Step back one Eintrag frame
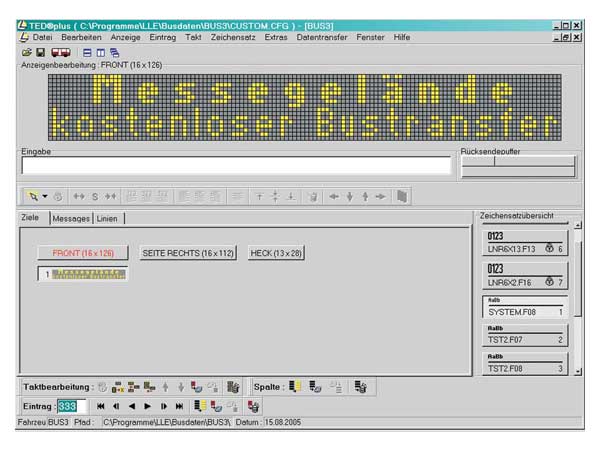This screenshot has width=600, height=452. (x=116, y=406)
